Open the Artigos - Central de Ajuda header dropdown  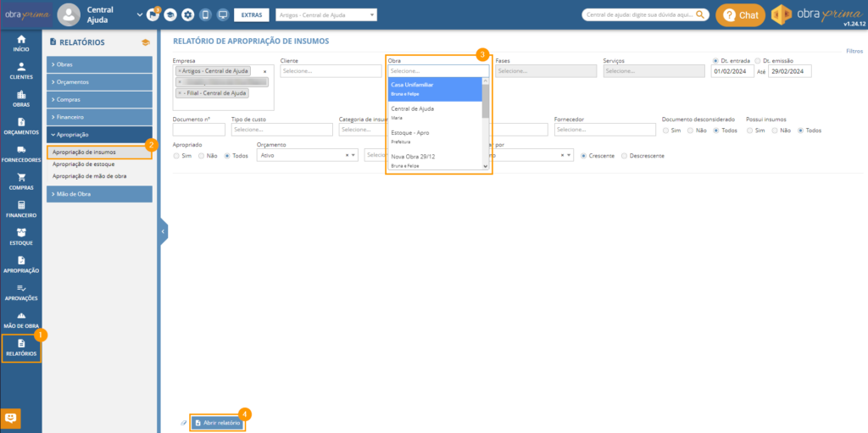[326, 15]
